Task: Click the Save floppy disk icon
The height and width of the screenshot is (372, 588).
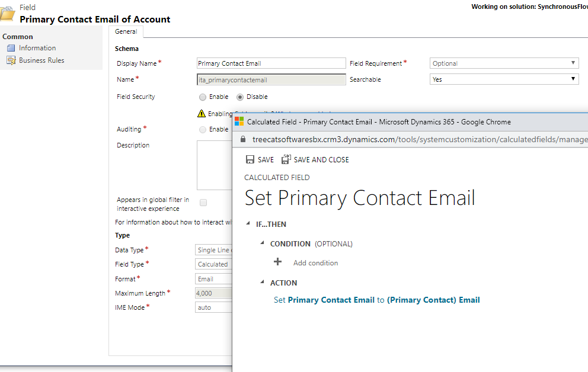Action: click(x=250, y=159)
